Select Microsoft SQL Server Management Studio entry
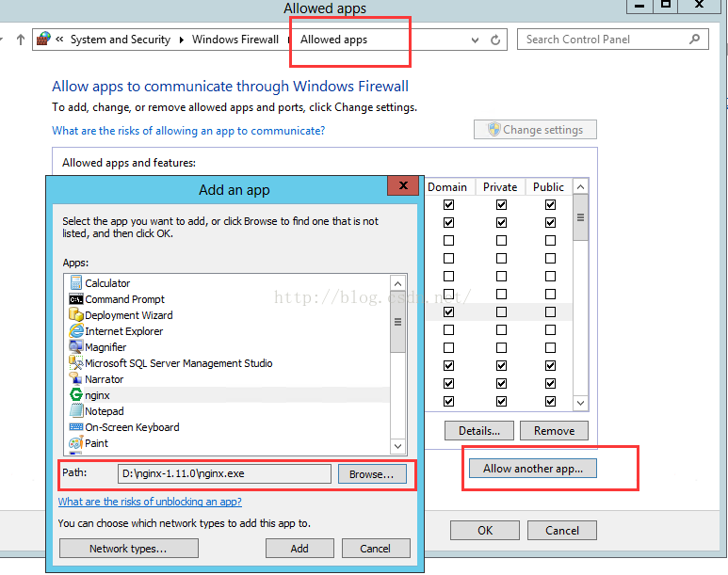This screenshot has height=575, width=728. point(229,363)
